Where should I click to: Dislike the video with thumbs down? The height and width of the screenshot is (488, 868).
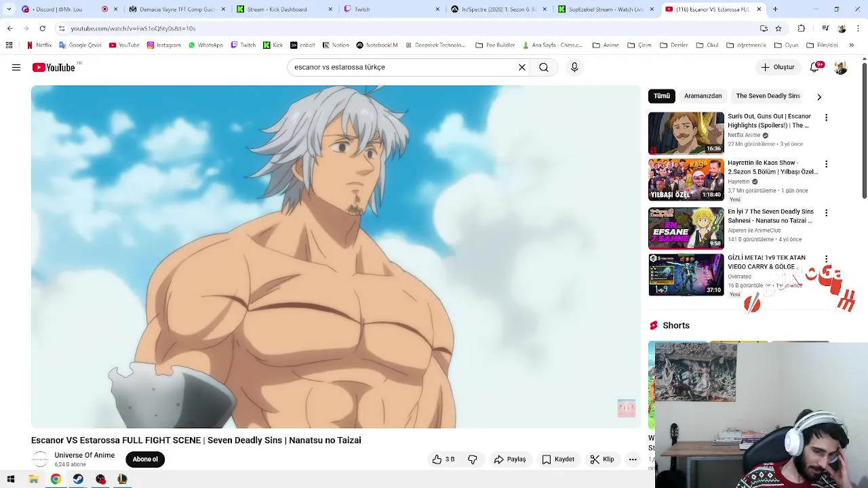pyautogui.click(x=473, y=460)
